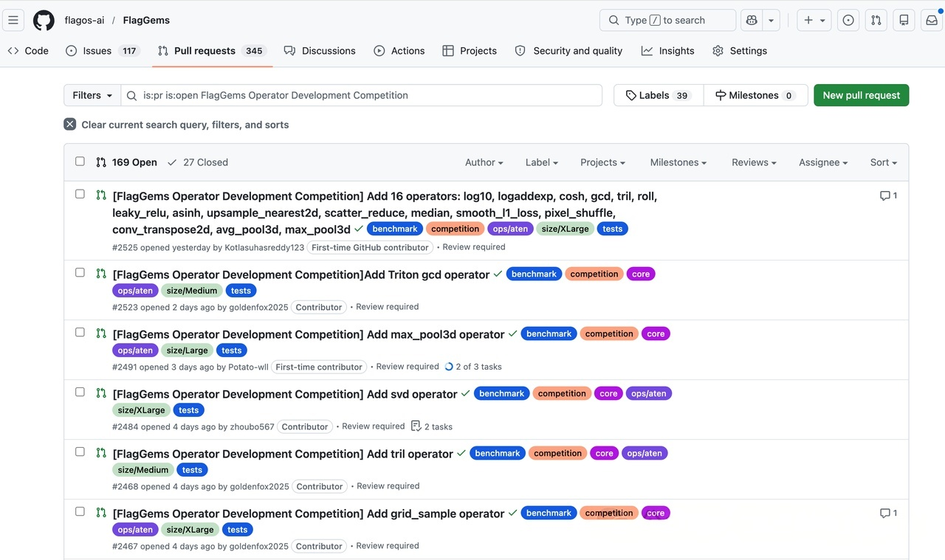Select checkbox for the 16 operators PR
Viewport: 945px width, 560px height.
(x=80, y=194)
